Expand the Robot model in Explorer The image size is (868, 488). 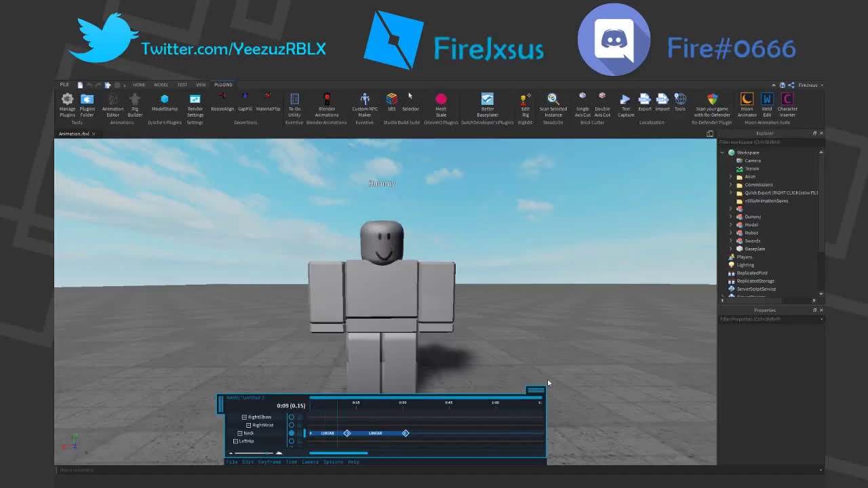coord(731,232)
